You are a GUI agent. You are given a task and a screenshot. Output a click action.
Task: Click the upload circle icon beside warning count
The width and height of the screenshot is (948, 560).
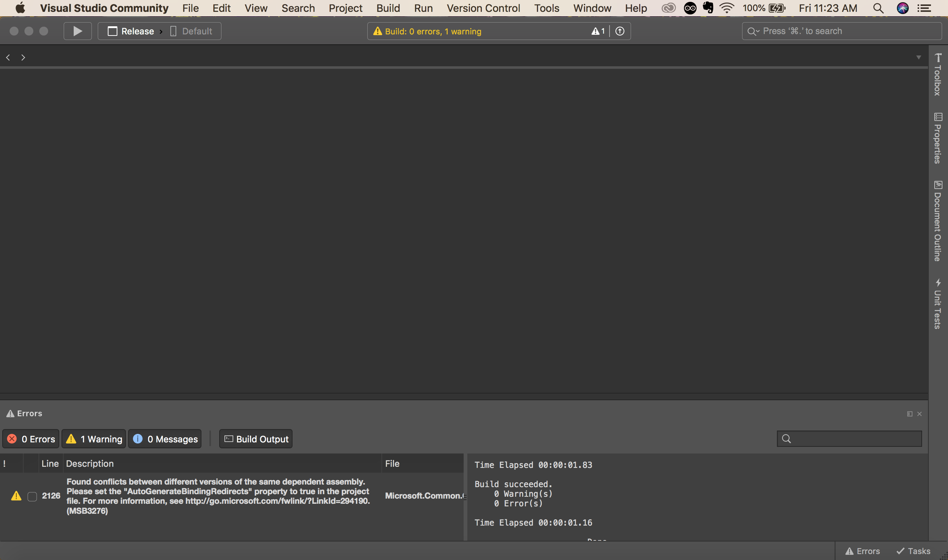[x=620, y=31]
